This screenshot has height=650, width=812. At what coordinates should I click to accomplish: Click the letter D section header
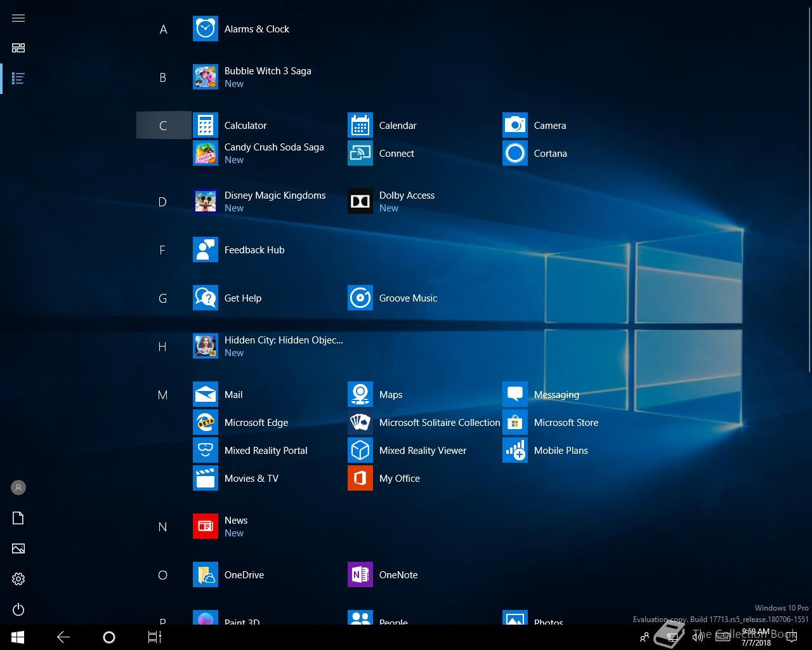click(163, 202)
